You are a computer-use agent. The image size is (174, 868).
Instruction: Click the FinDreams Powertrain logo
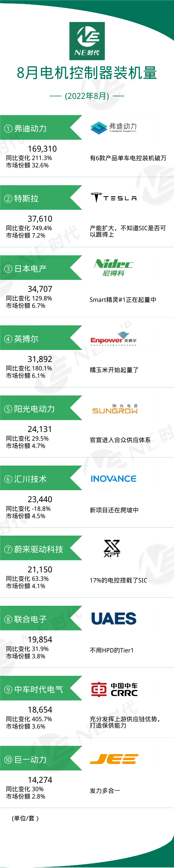coord(114,128)
